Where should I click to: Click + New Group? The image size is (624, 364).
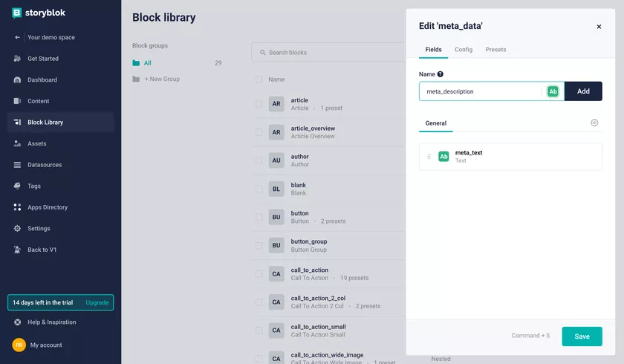(x=162, y=79)
